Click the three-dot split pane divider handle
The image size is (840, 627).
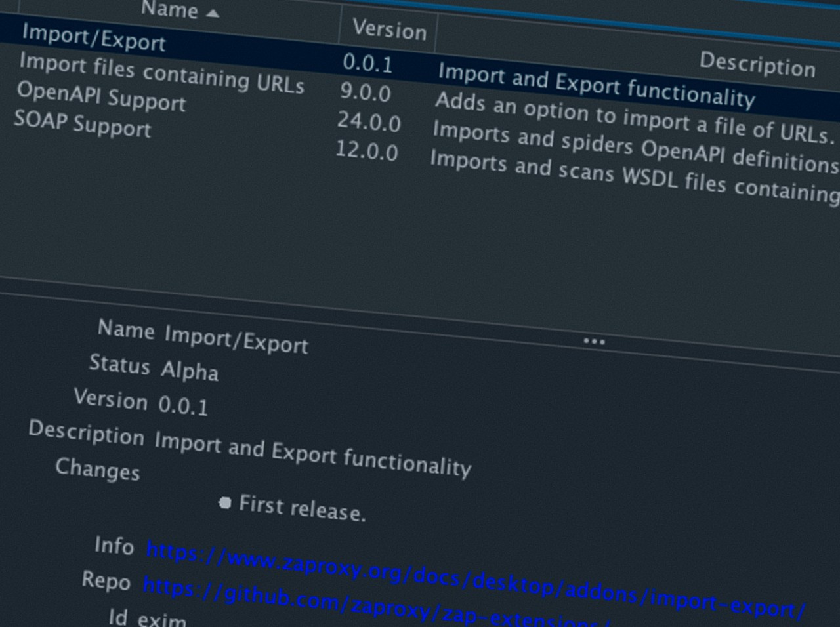(594, 342)
